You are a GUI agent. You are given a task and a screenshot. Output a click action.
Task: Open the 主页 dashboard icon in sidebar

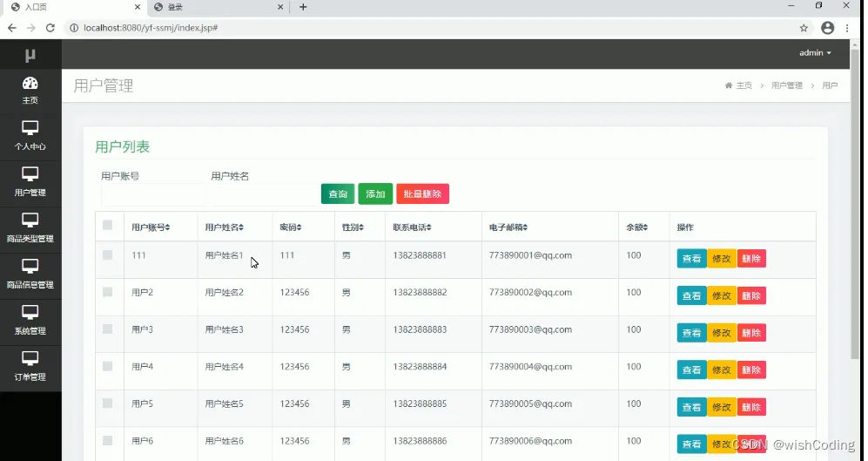(x=30, y=84)
